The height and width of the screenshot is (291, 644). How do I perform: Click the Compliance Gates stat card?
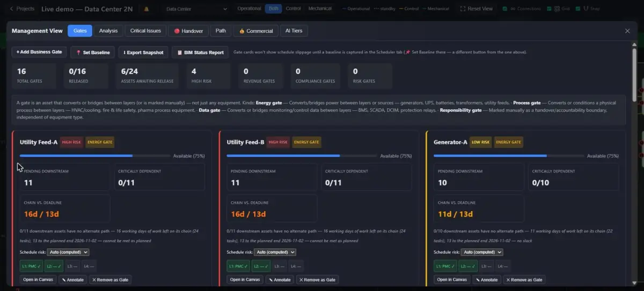pyautogui.click(x=316, y=76)
